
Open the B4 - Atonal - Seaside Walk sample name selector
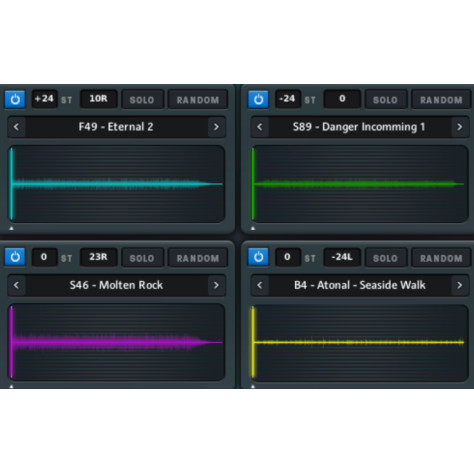(x=360, y=285)
